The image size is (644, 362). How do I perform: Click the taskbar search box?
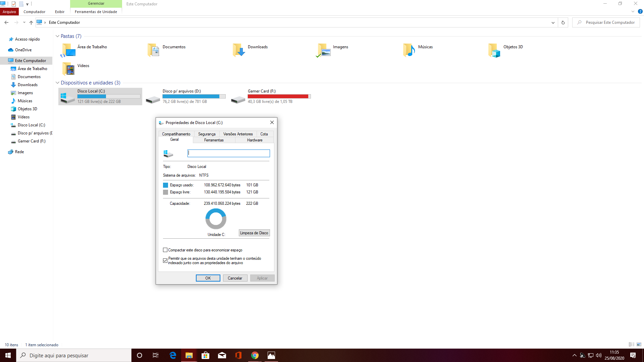[74, 355]
